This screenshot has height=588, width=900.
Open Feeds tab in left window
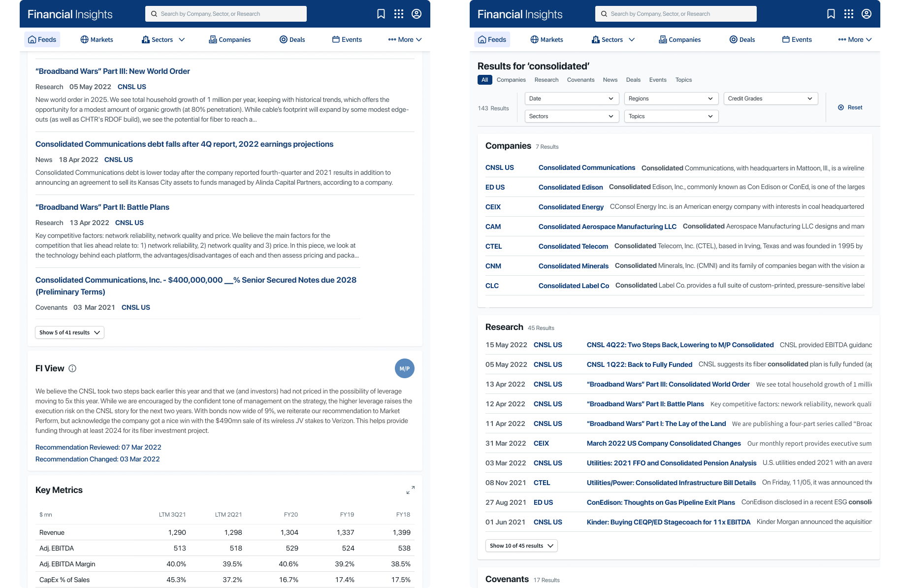pos(42,39)
